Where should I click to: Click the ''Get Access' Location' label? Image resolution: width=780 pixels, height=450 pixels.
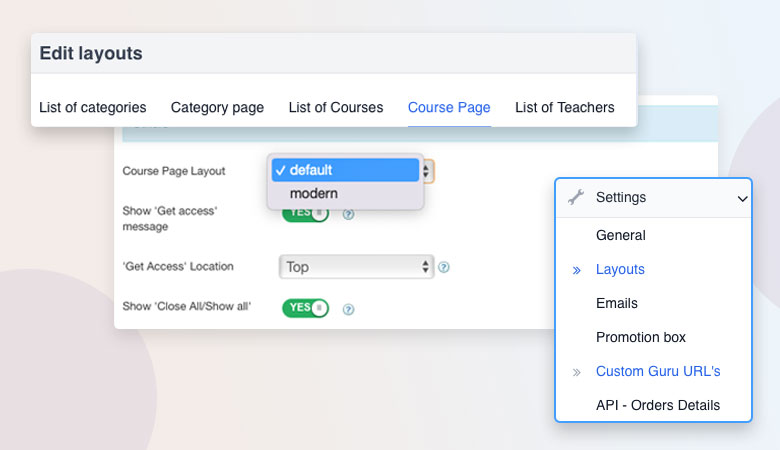click(x=178, y=267)
